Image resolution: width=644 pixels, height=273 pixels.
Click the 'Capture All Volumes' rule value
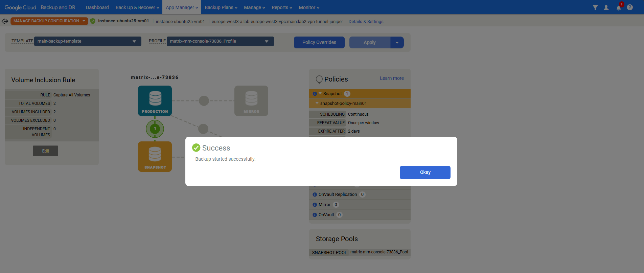tap(72, 95)
